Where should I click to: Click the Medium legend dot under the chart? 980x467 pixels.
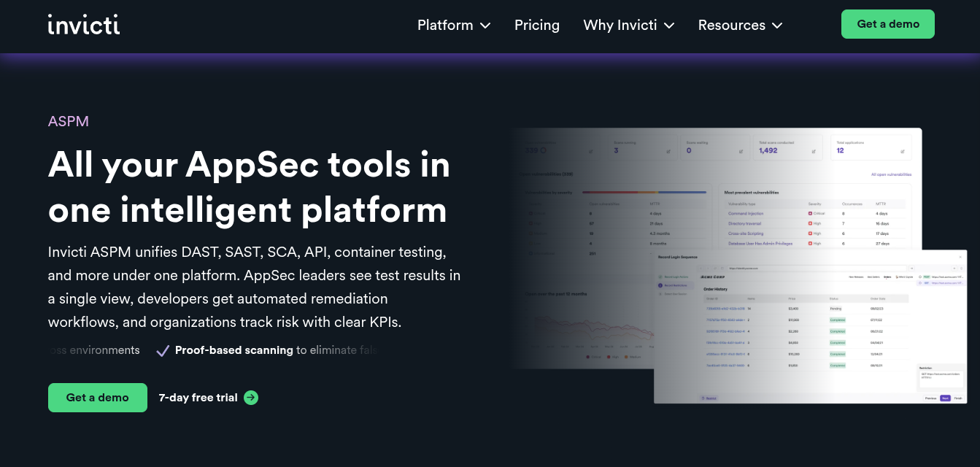coord(626,357)
